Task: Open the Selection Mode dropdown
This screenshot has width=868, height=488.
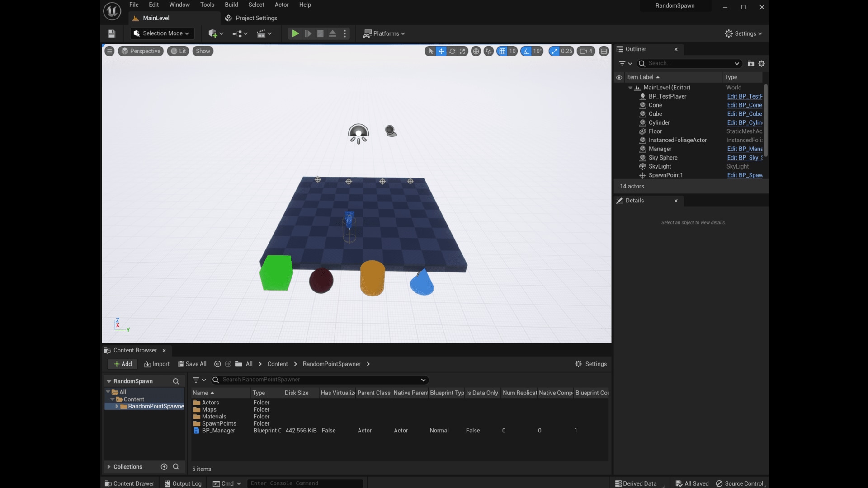Action: point(161,33)
